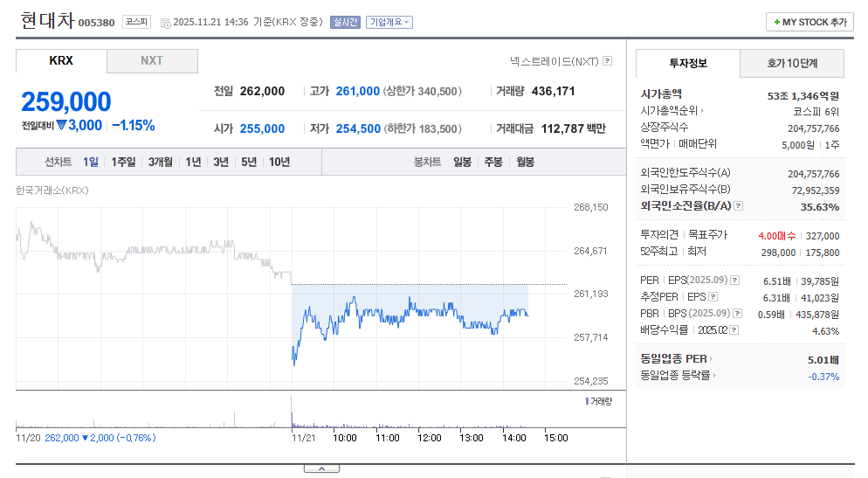Click the 거래량 legend marker
The width and height of the screenshot is (868, 478).
tap(588, 401)
